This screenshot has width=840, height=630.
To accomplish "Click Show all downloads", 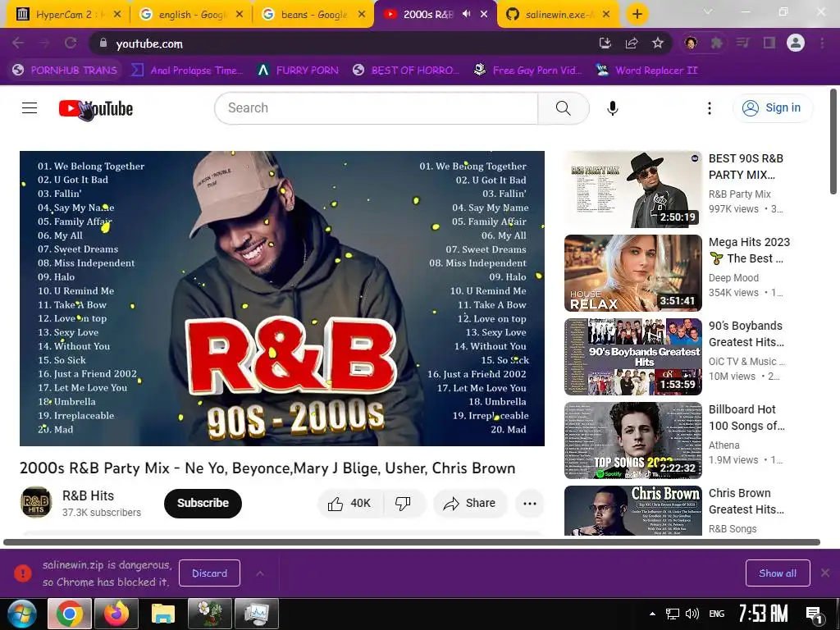I will click(x=778, y=573).
